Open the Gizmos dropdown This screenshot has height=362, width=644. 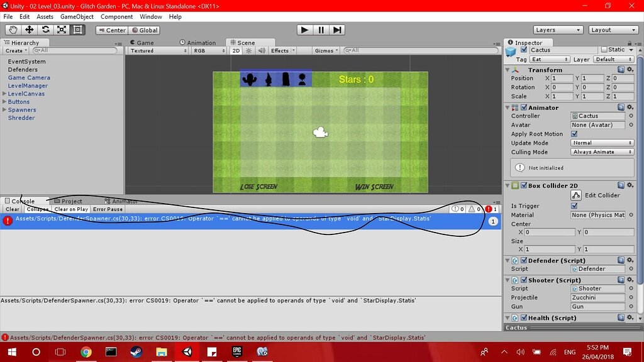point(326,50)
